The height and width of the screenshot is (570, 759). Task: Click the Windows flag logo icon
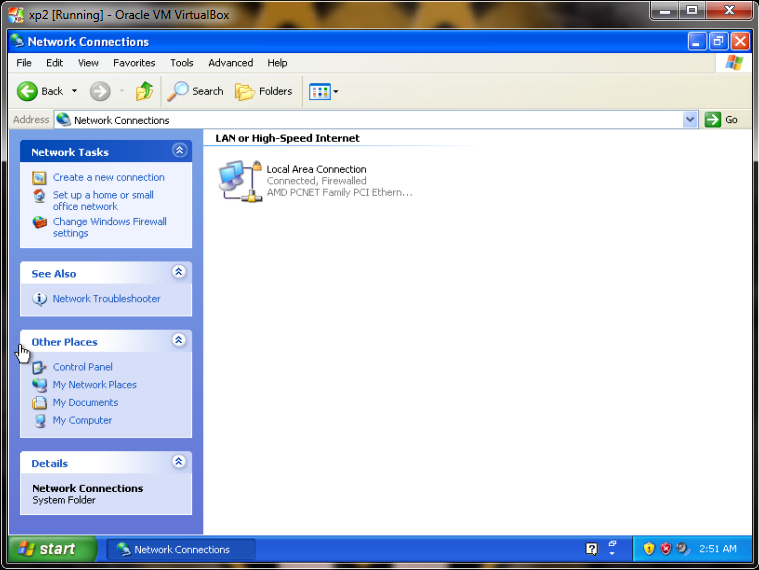tap(734, 63)
